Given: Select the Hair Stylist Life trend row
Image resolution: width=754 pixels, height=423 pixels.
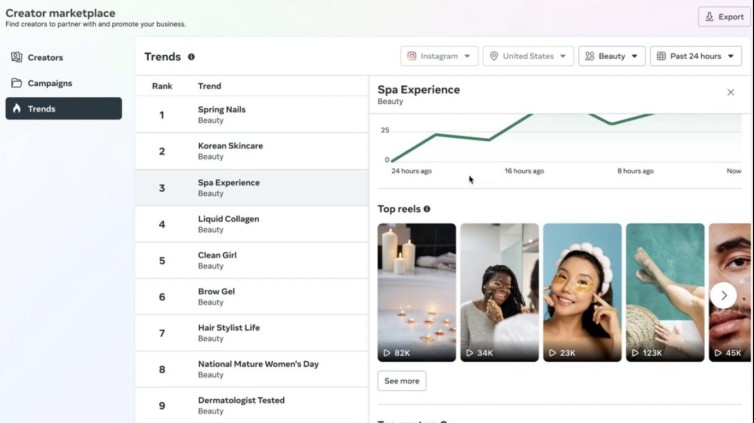Looking at the screenshot, I should click(x=252, y=333).
